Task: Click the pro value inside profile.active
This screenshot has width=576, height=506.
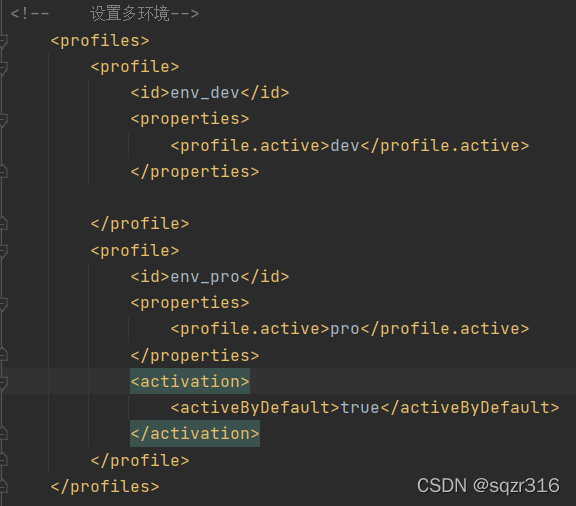Action: tap(345, 329)
